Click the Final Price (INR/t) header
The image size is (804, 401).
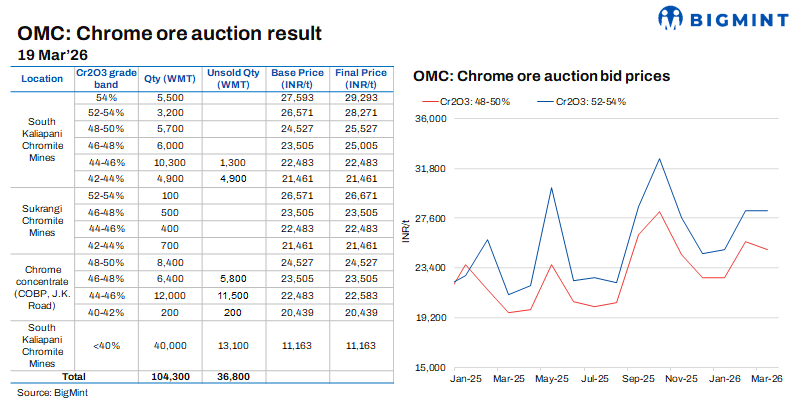(x=361, y=78)
